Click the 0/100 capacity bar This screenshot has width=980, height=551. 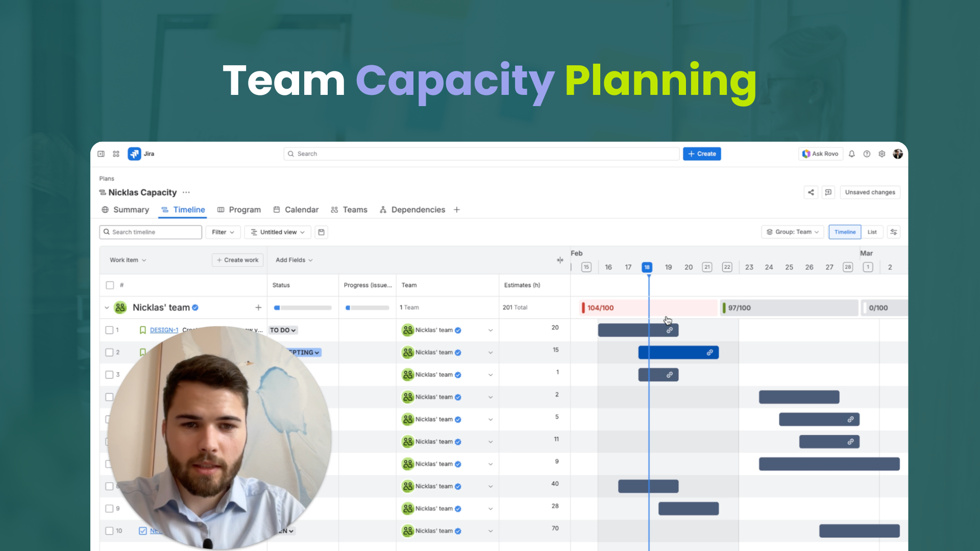tap(885, 308)
